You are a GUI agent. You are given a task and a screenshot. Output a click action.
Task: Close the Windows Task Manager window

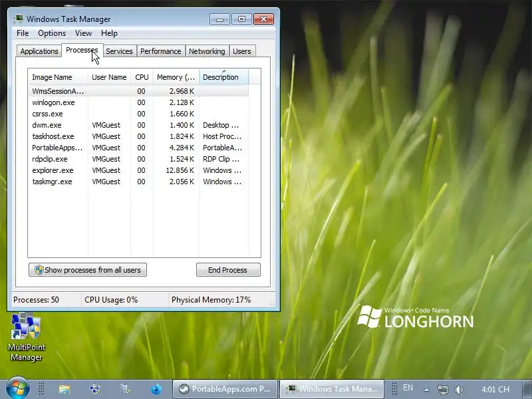(x=263, y=19)
